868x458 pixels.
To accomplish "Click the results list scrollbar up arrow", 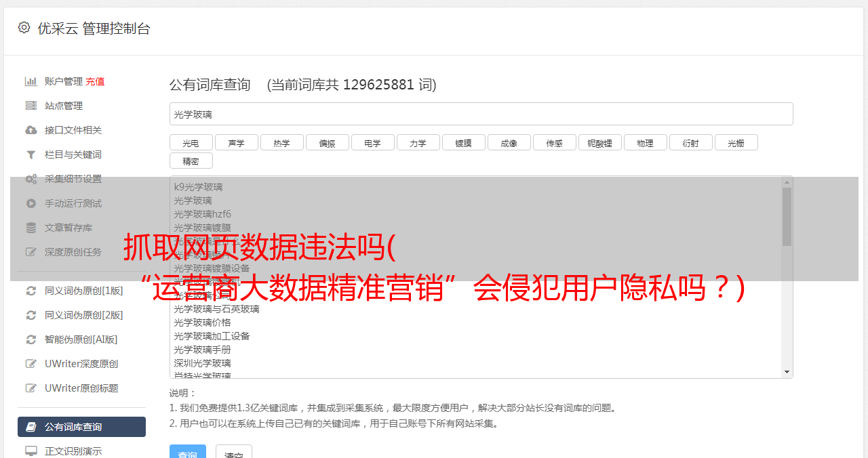I will click(787, 182).
